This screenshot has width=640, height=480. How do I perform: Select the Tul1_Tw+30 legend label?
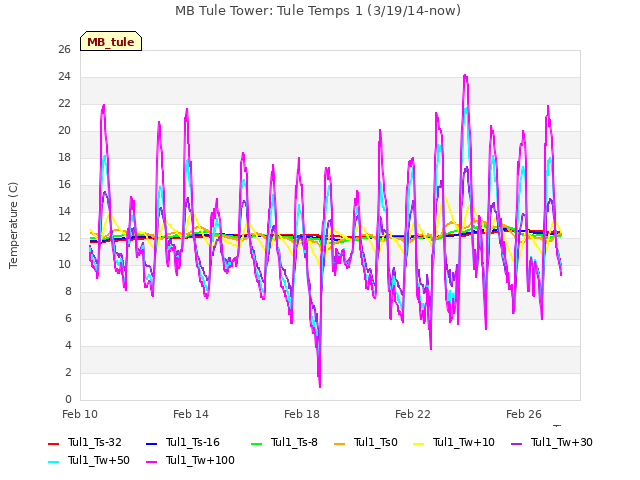pos(562,442)
